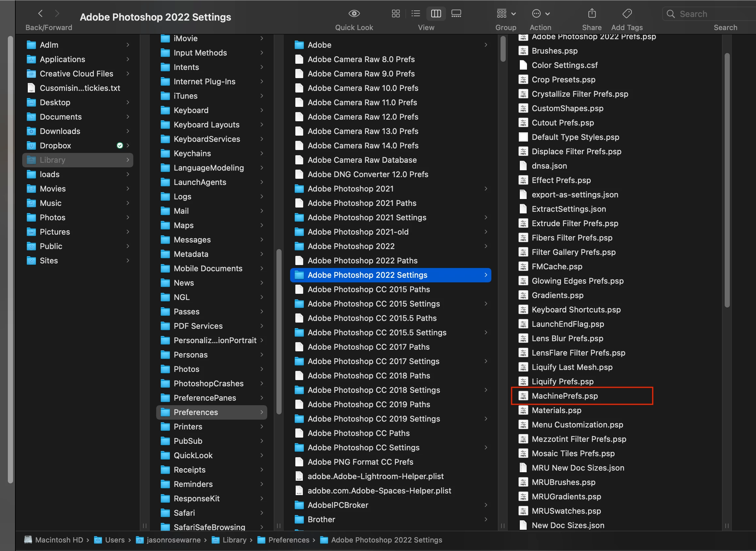The height and width of the screenshot is (551, 756).
Task: Select Keyboard Shortcuts.psp file icon
Action: point(523,309)
